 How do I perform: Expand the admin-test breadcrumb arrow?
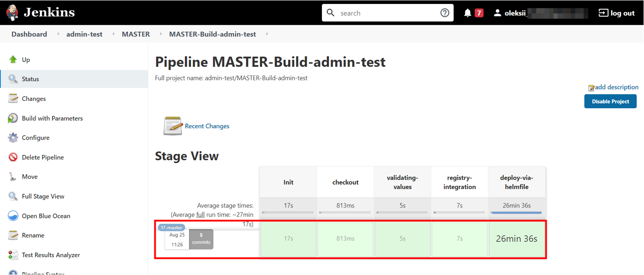pos(114,34)
